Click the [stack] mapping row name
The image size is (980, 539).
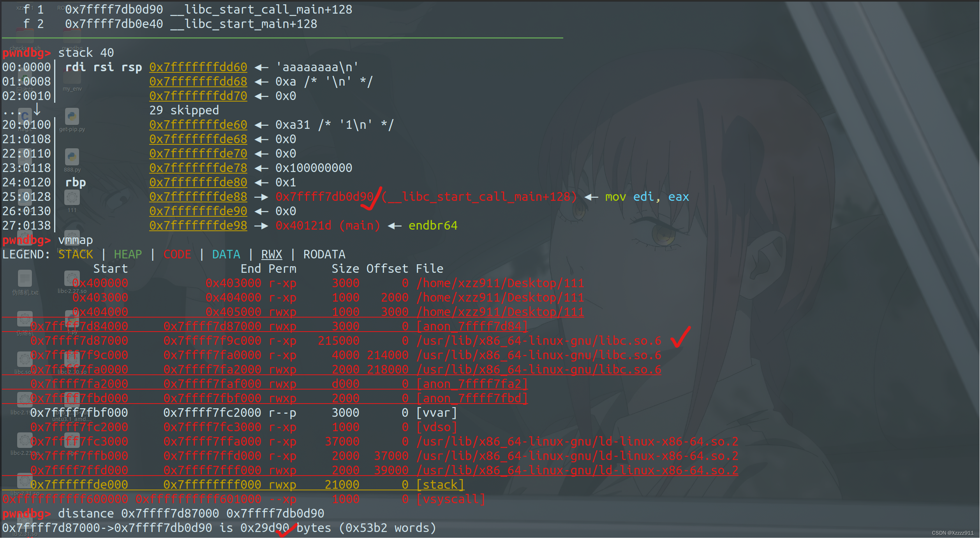point(440,485)
